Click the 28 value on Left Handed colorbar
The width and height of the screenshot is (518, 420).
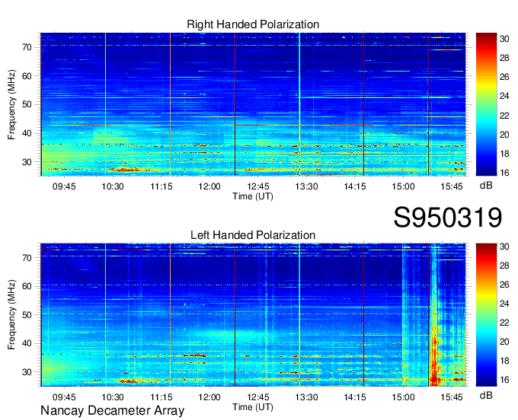(504, 266)
